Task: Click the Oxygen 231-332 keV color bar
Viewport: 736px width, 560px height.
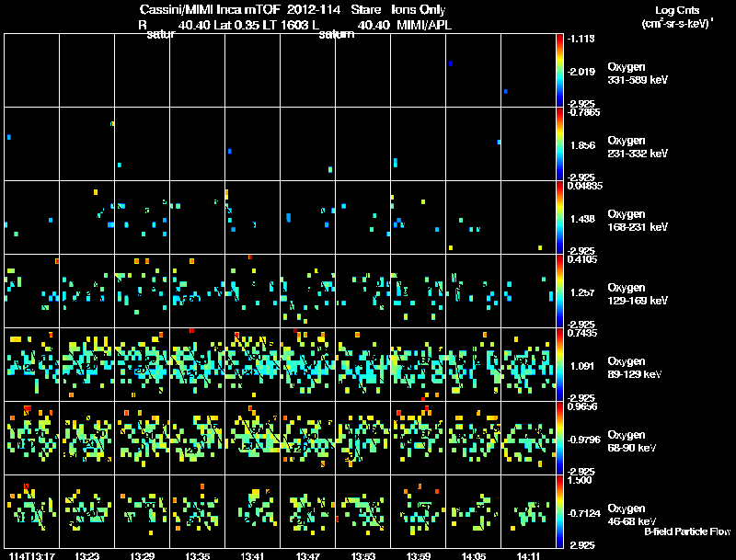Action: click(559, 144)
